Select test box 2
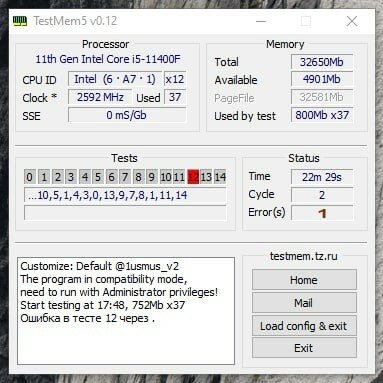The width and height of the screenshot is (383, 383). (x=57, y=177)
